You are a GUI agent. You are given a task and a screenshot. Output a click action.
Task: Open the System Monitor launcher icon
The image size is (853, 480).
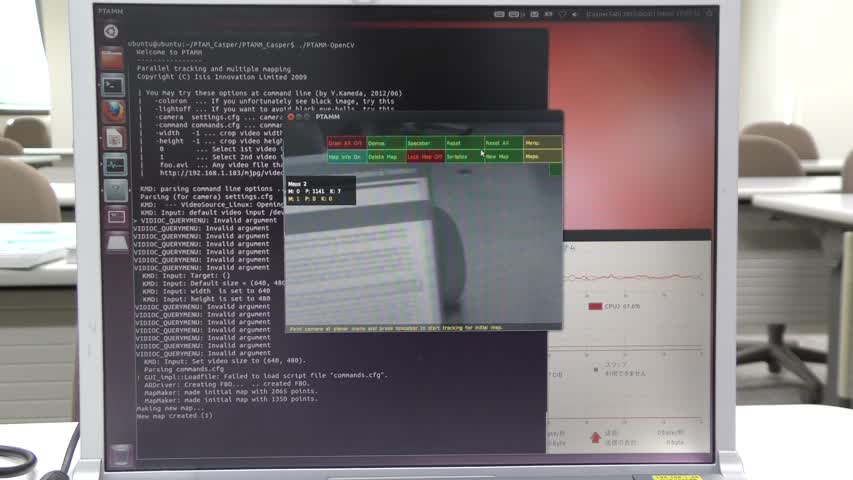pyautogui.click(x=115, y=165)
